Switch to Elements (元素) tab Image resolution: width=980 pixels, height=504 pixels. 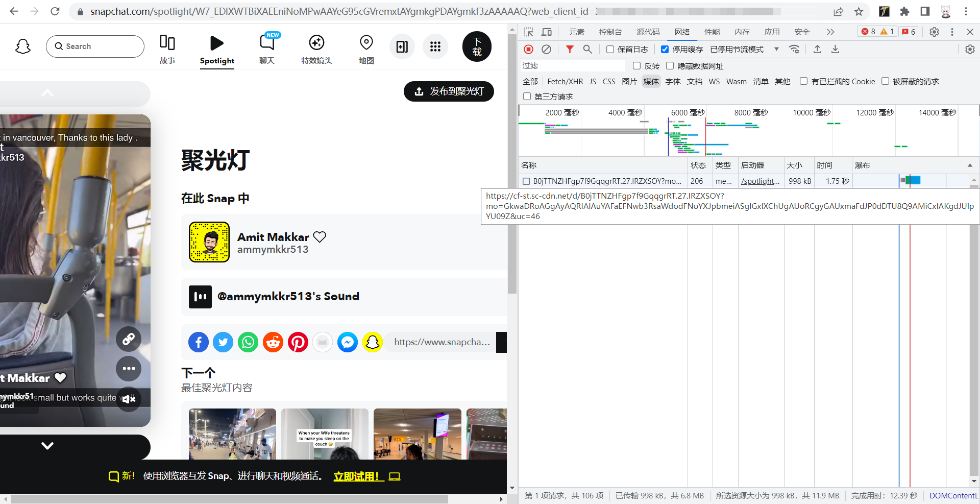click(577, 32)
